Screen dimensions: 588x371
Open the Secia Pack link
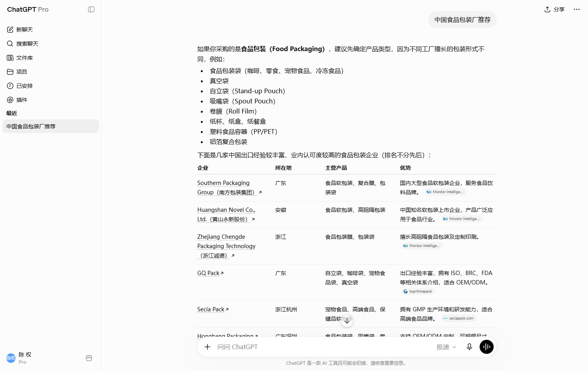click(x=213, y=309)
